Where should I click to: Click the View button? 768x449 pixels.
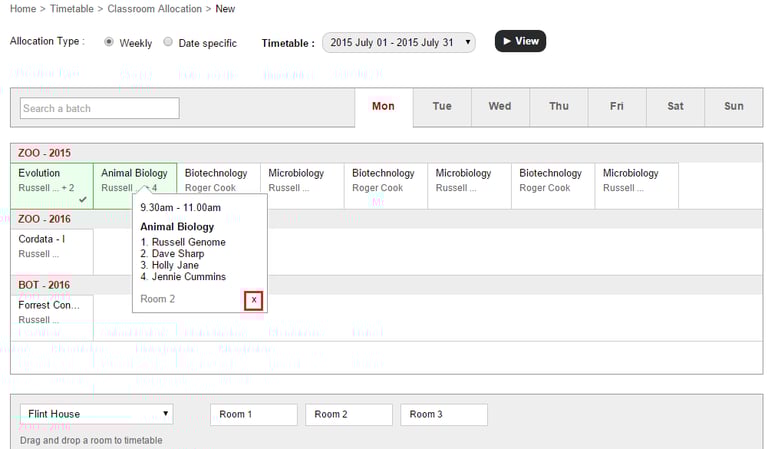pos(520,41)
